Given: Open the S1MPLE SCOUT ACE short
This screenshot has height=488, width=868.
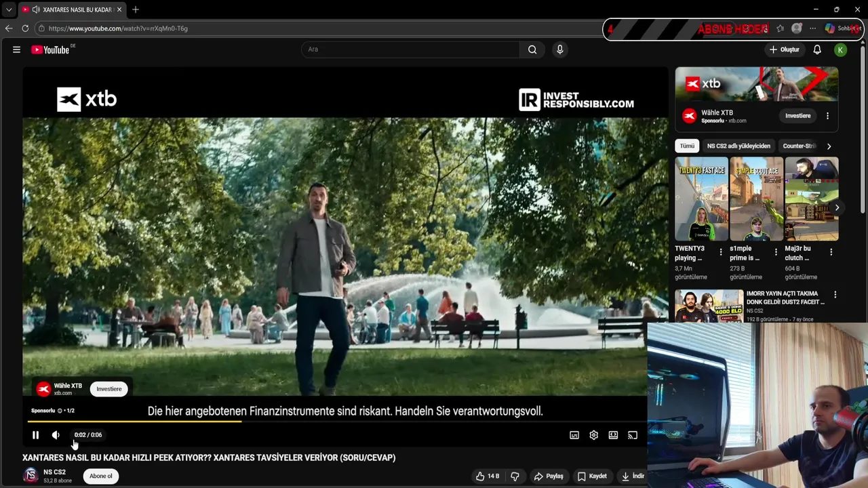Looking at the screenshot, I should click(756, 199).
